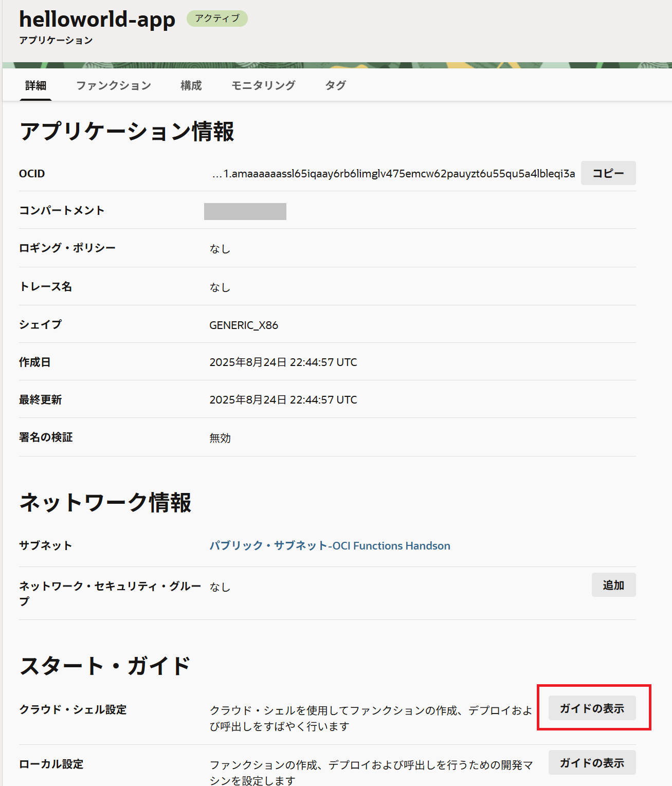Switch to the 詳細 tab
Image resolution: width=672 pixels, height=786 pixels.
coord(35,85)
